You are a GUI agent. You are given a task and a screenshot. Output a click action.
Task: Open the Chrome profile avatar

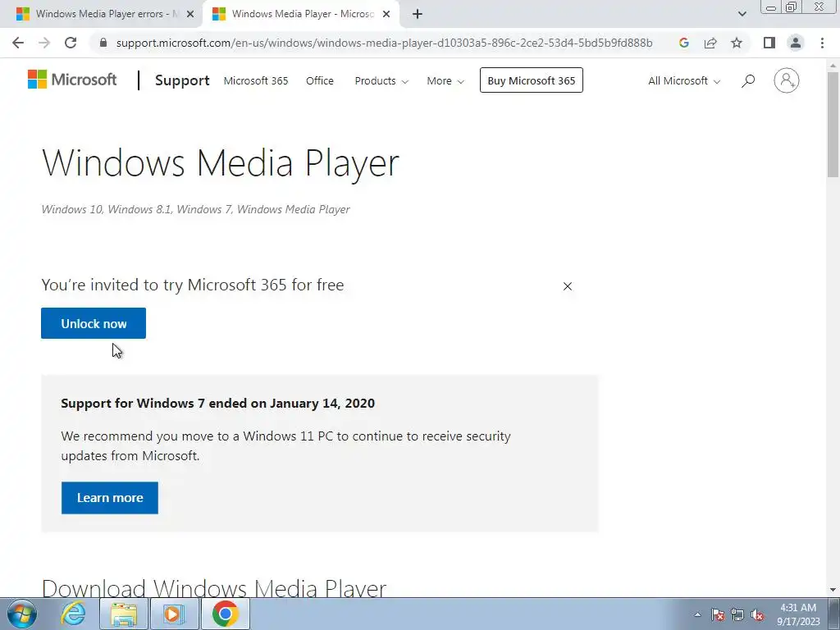point(796,43)
